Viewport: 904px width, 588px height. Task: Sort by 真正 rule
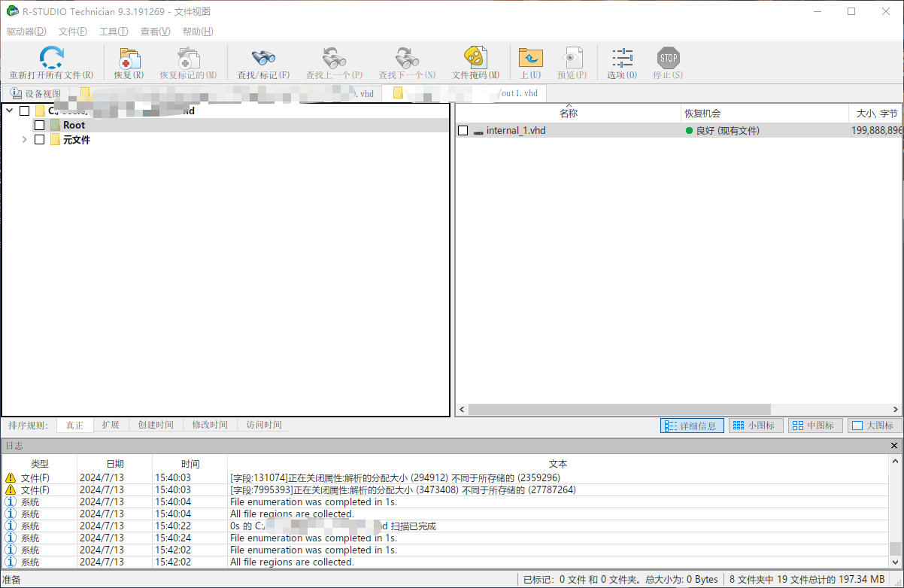tap(74, 426)
